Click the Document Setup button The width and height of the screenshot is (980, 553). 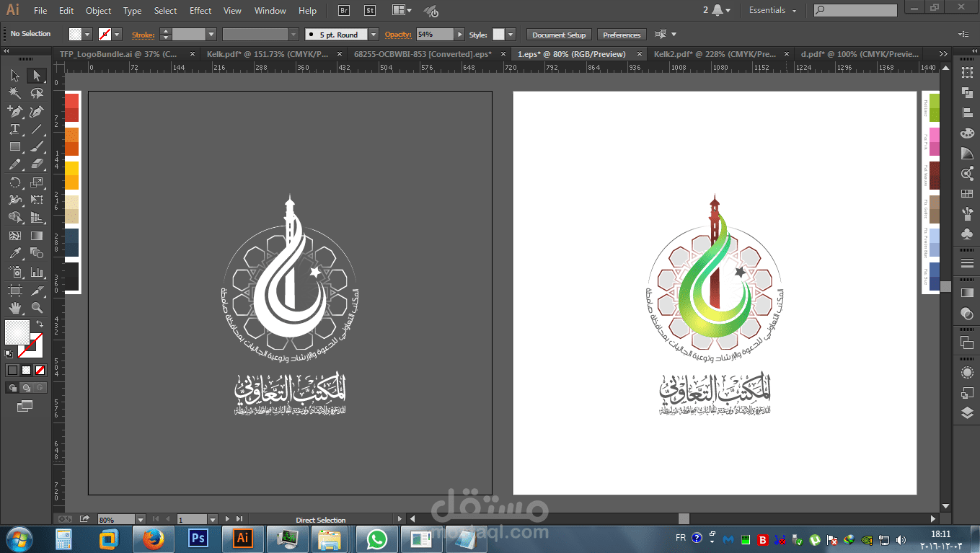[x=560, y=35]
